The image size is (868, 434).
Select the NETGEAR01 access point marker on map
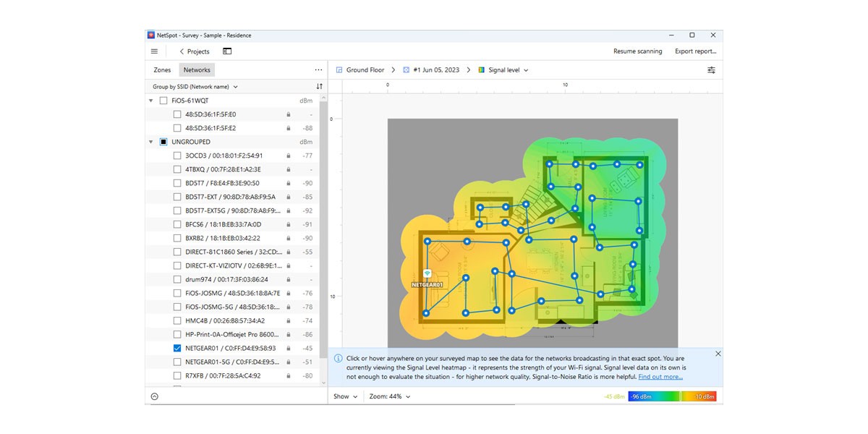(427, 273)
